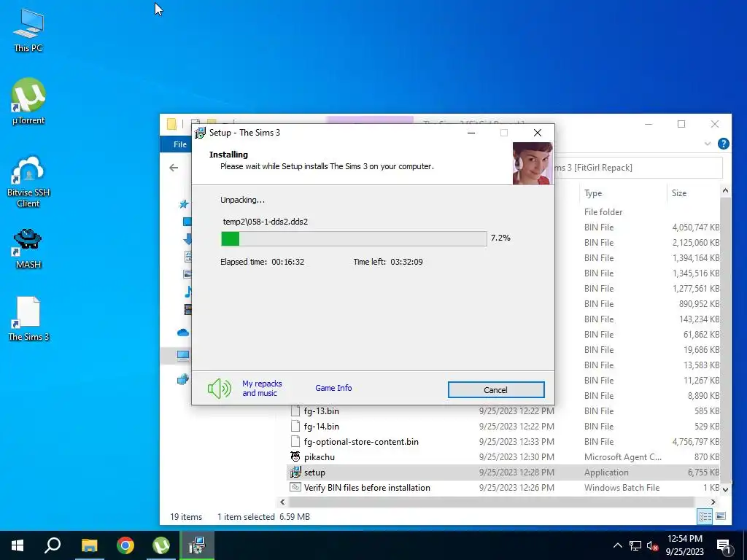Toggle the installer music speaker icon

click(219, 389)
